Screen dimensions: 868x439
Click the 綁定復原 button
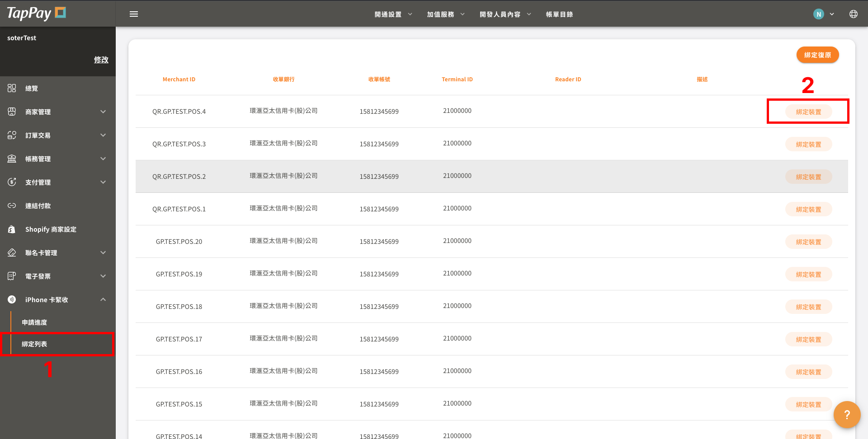pos(817,55)
